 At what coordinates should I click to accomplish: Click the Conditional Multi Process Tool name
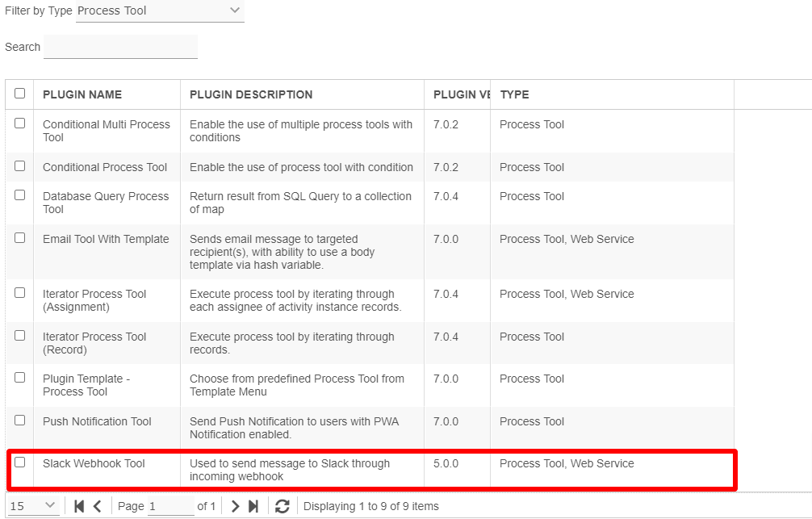click(107, 131)
